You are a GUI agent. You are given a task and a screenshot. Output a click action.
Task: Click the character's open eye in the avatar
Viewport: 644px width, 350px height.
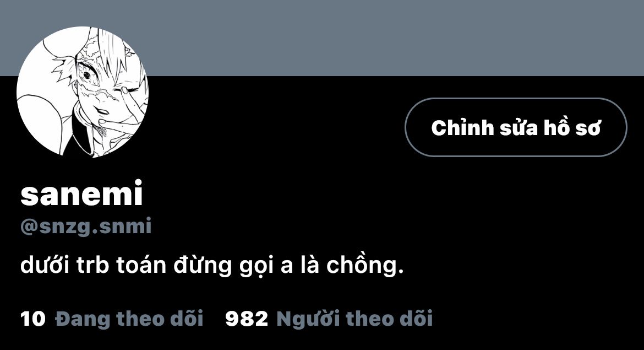click(x=87, y=76)
